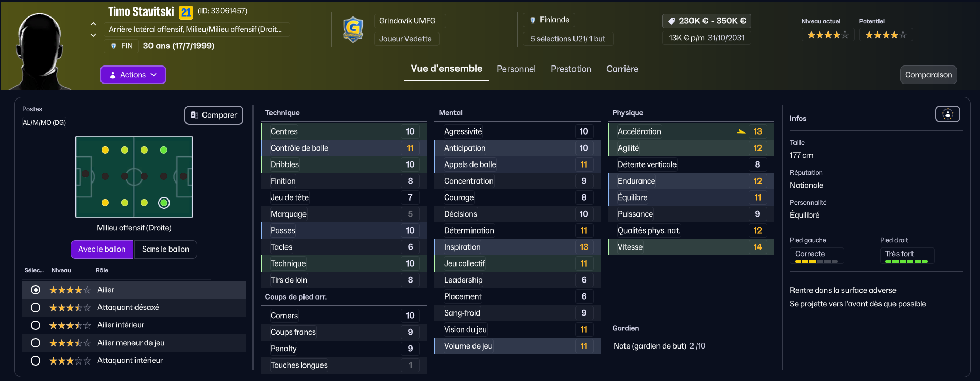Go to next player with down chevron
This screenshot has width=980, height=381.
[x=93, y=35]
